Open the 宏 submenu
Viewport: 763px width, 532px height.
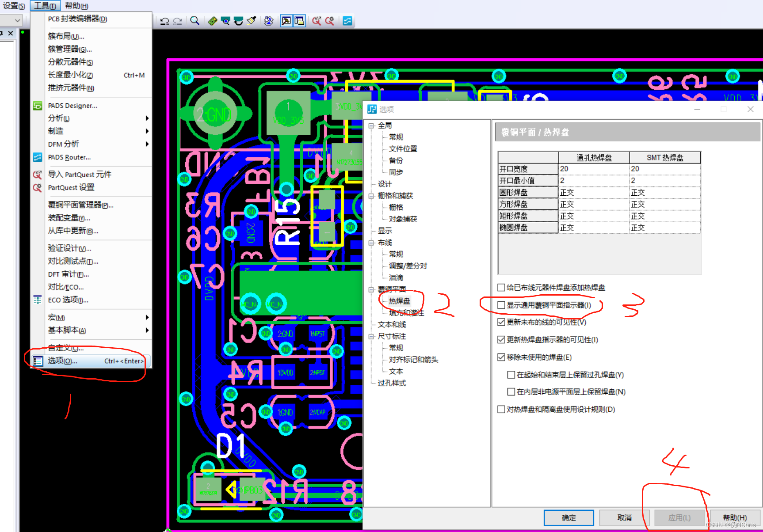[x=91, y=317]
